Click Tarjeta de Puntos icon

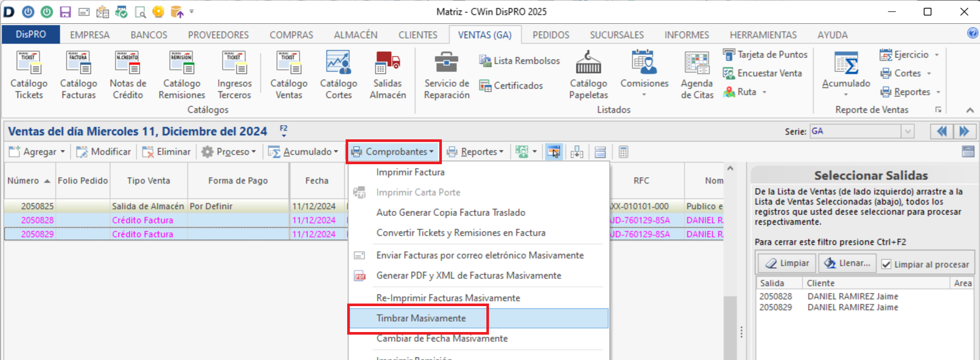point(729,54)
